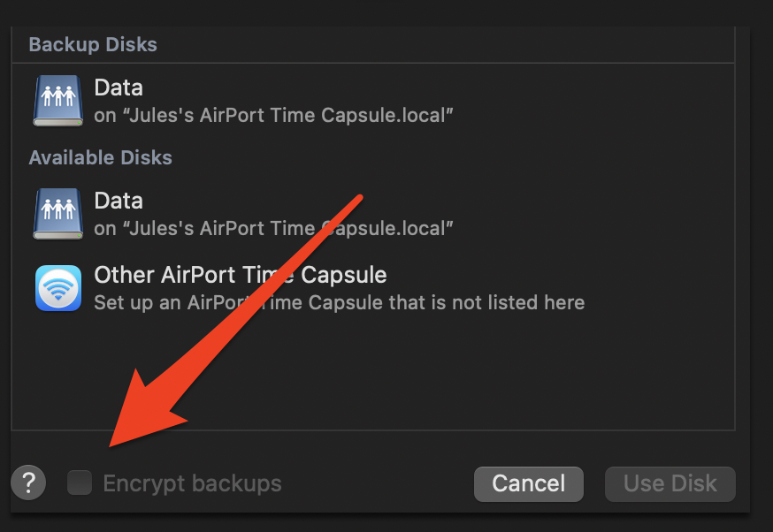
Task: Click the Available Disks section header
Action: pos(100,157)
